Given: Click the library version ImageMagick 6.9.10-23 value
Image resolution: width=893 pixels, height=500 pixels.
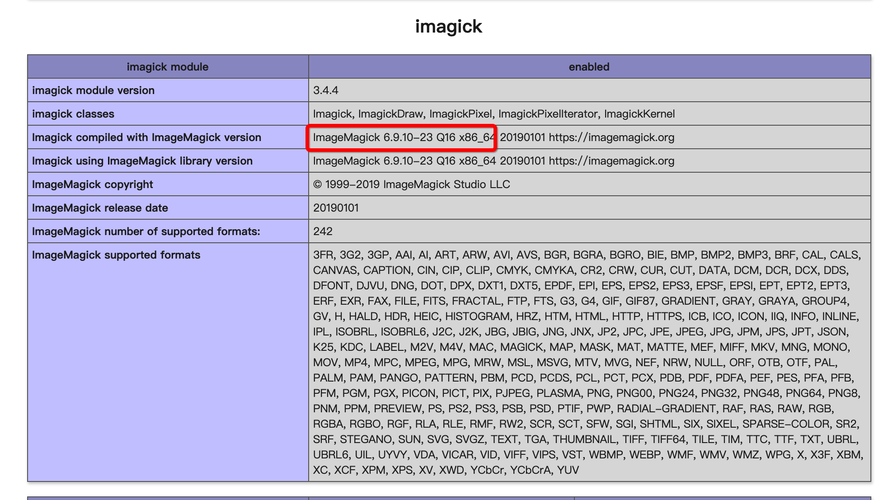Looking at the screenshot, I should point(493,161).
